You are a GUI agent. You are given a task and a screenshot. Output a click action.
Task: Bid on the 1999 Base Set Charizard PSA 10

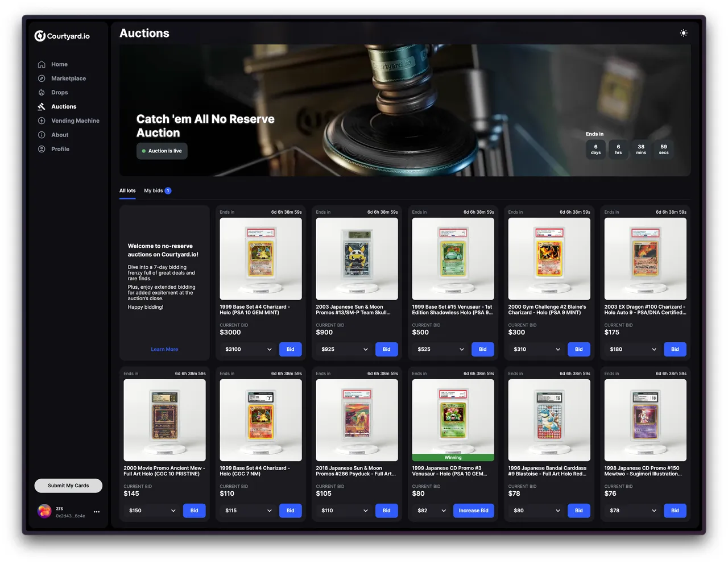pyautogui.click(x=290, y=349)
